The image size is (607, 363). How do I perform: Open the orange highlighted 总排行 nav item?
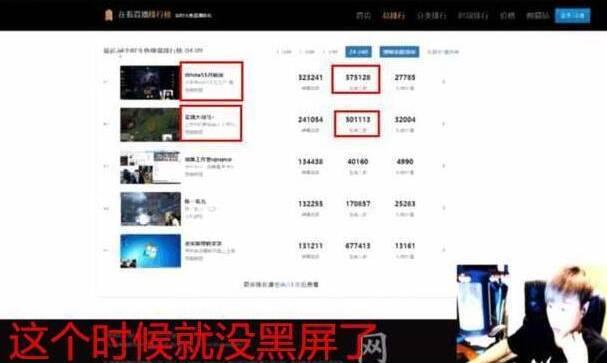393,15
